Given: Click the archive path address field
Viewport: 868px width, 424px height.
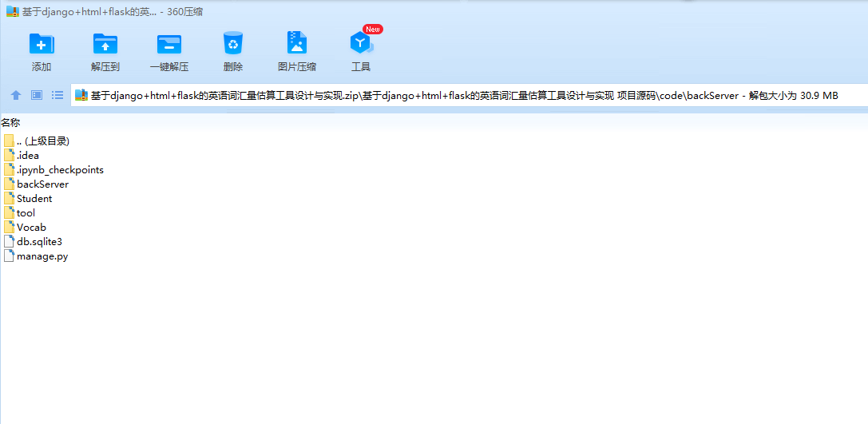Looking at the screenshot, I should [469, 95].
